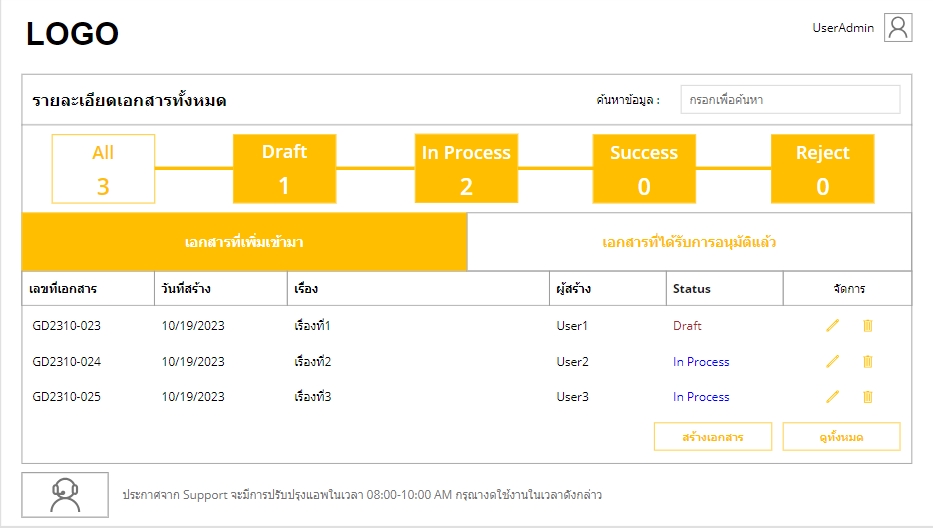Viewport: 933px width, 528px height.
Task: Click subject เรื่องที่1
Action: pos(312,326)
